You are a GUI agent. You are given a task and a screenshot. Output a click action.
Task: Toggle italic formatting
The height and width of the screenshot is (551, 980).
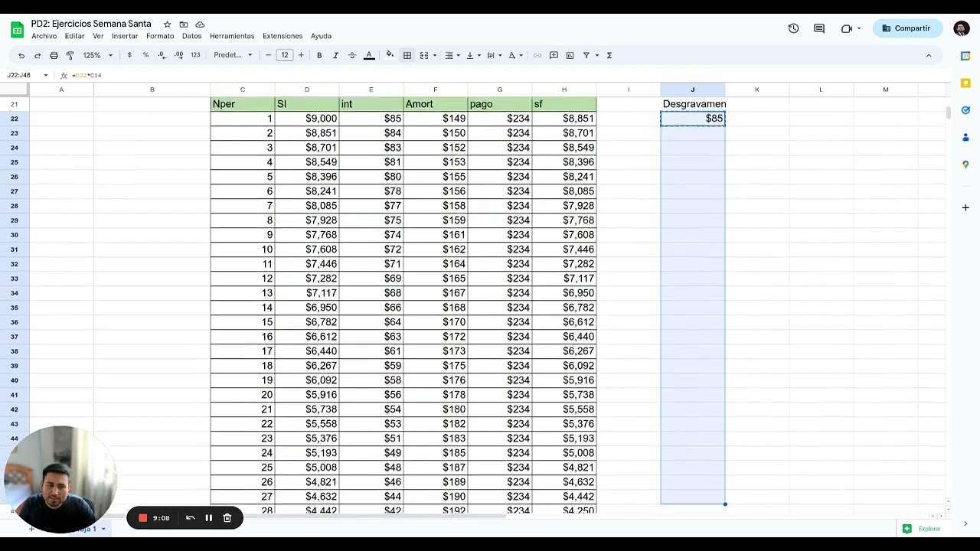pos(335,55)
